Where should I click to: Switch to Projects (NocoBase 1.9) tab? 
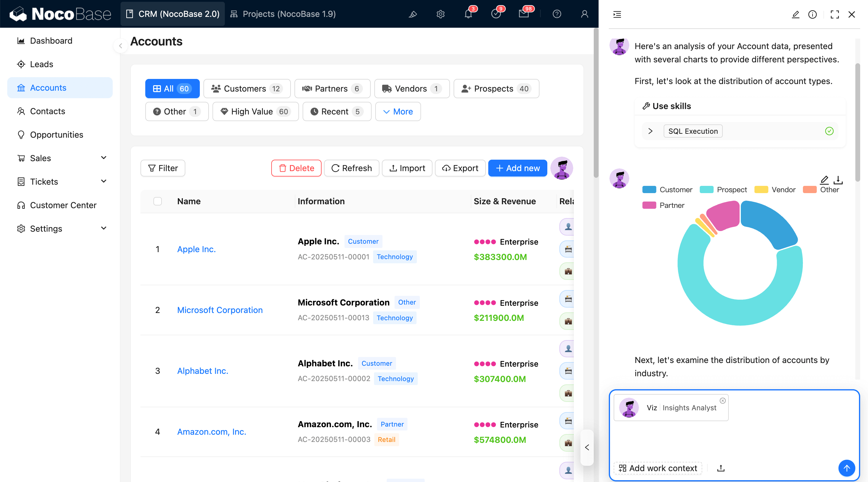[283, 14]
